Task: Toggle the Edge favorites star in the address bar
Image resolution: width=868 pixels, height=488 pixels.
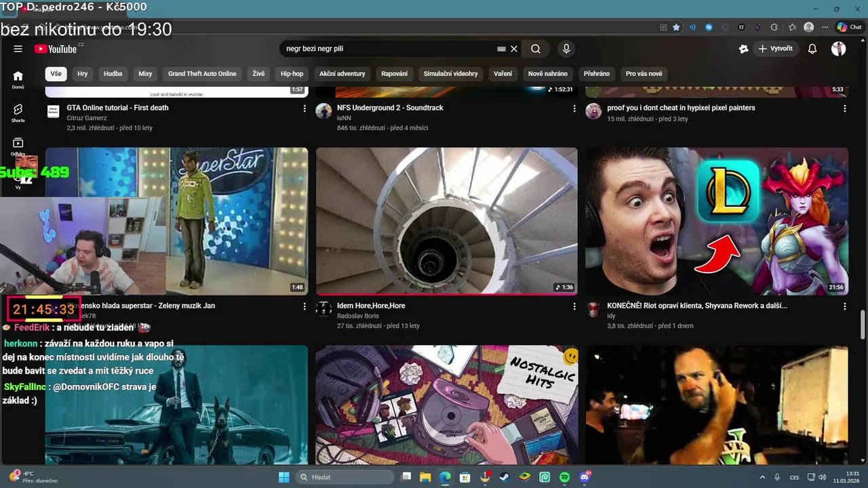Action: click(x=676, y=27)
